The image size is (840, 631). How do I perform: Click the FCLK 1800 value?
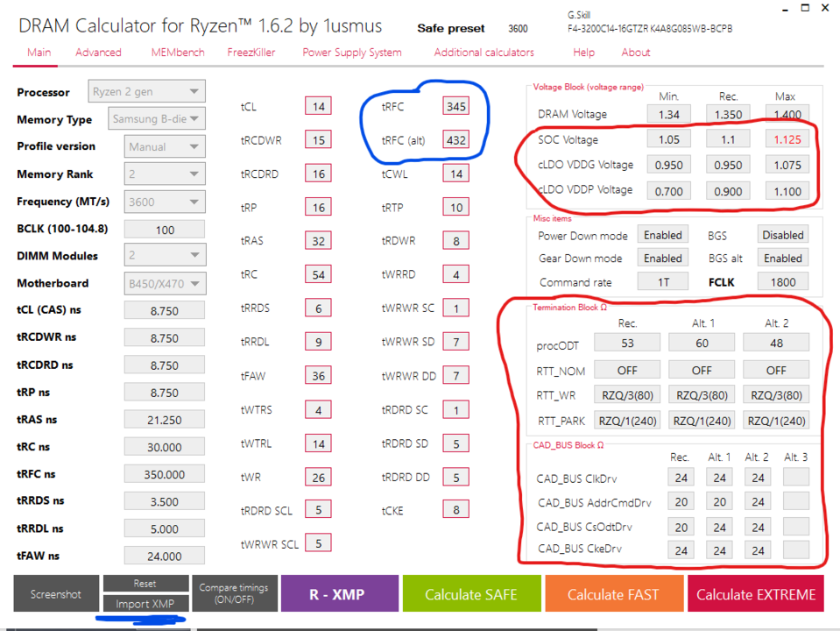coord(783,281)
